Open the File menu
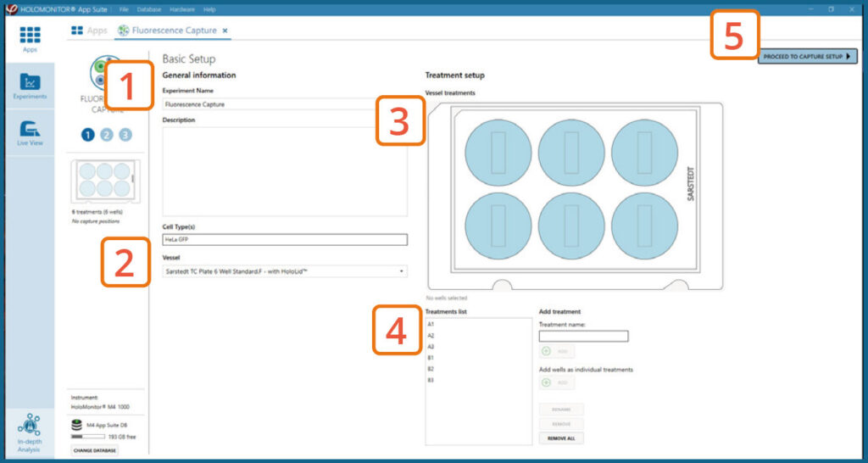 124,9
